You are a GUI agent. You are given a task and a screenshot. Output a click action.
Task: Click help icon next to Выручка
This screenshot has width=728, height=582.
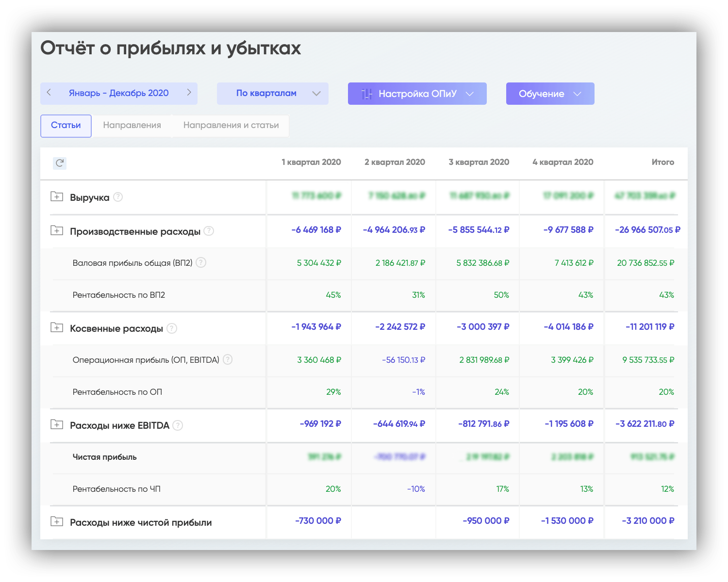tap(118, 197)
